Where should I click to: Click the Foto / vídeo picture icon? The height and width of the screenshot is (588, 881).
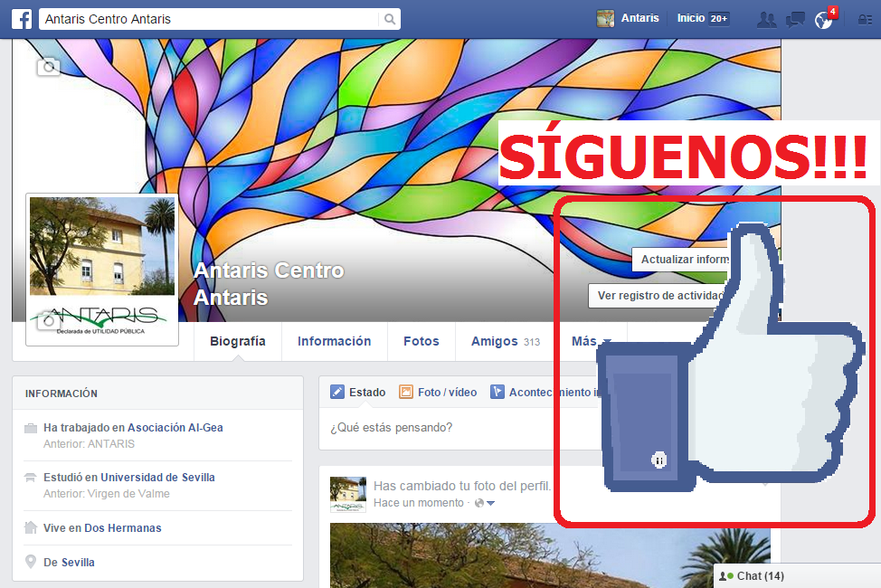click(x=405, y=392)
